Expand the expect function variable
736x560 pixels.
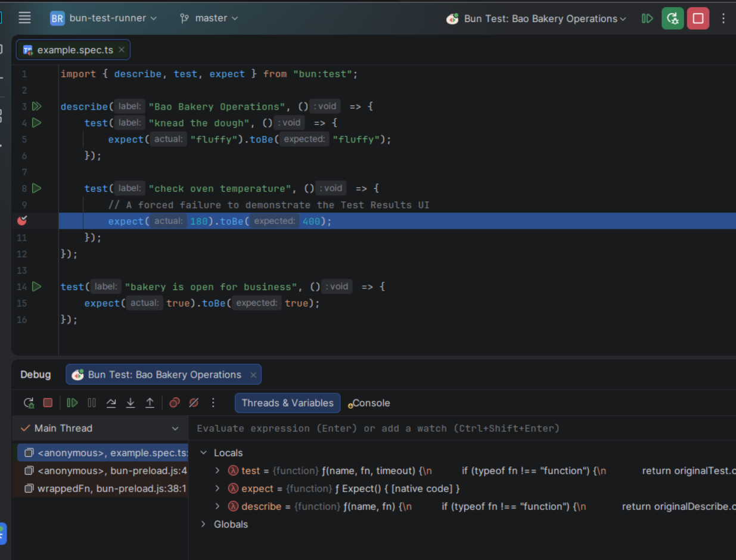click(218, 489)
